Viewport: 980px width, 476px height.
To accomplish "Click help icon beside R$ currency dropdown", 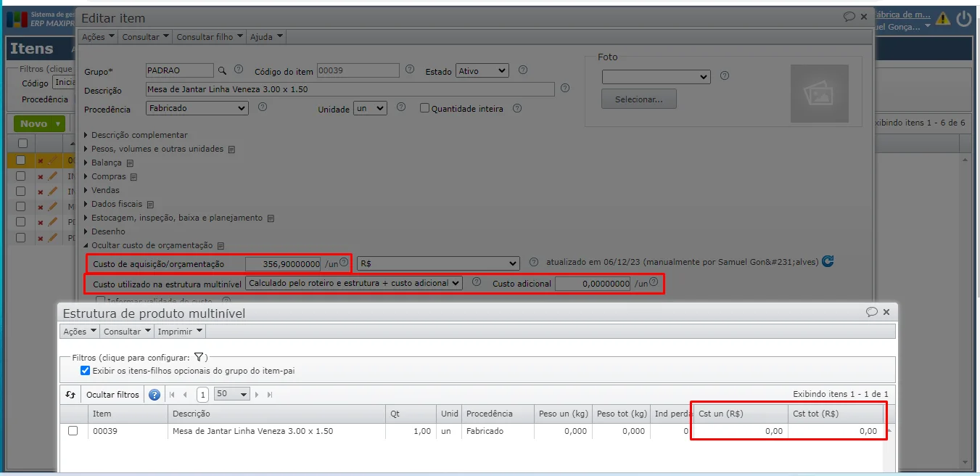I will pos(534,262).
